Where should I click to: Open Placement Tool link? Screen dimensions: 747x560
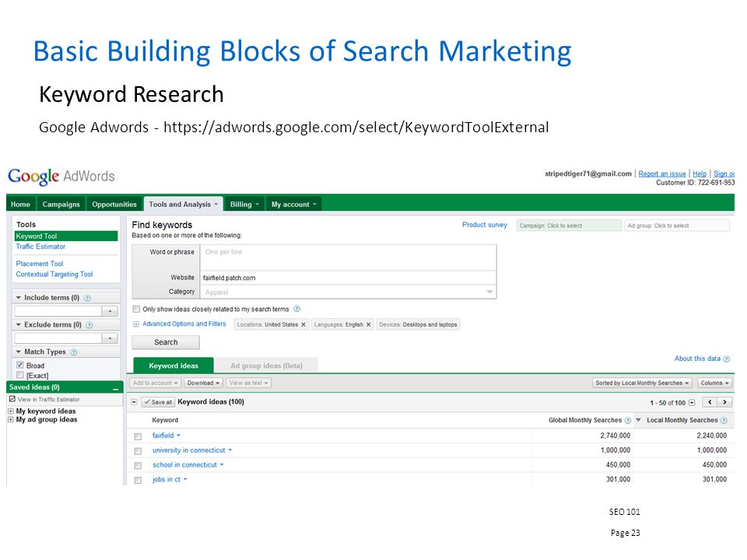pyautogui.click(x=40, y=264)
